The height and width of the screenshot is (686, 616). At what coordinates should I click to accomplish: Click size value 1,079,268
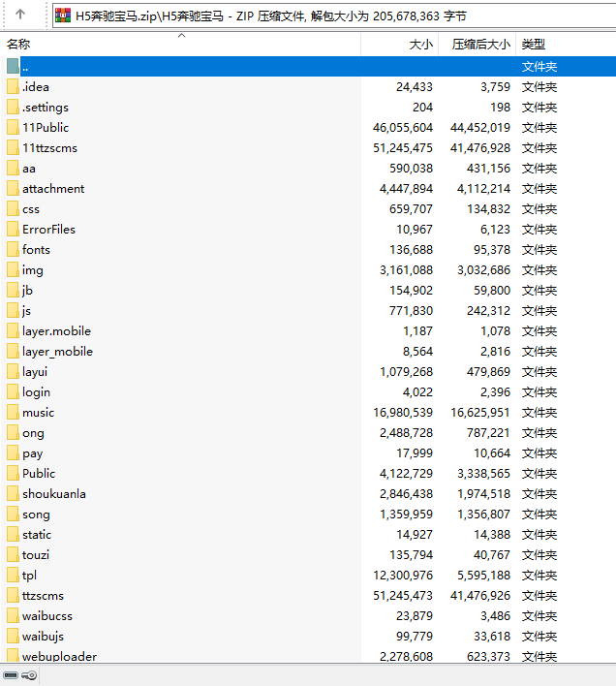[x=406, y=371]
